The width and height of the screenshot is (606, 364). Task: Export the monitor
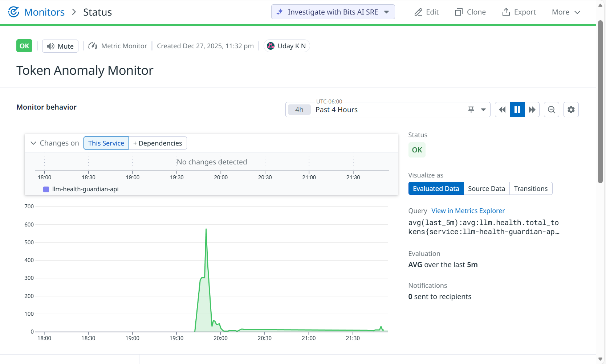(519, 12)
